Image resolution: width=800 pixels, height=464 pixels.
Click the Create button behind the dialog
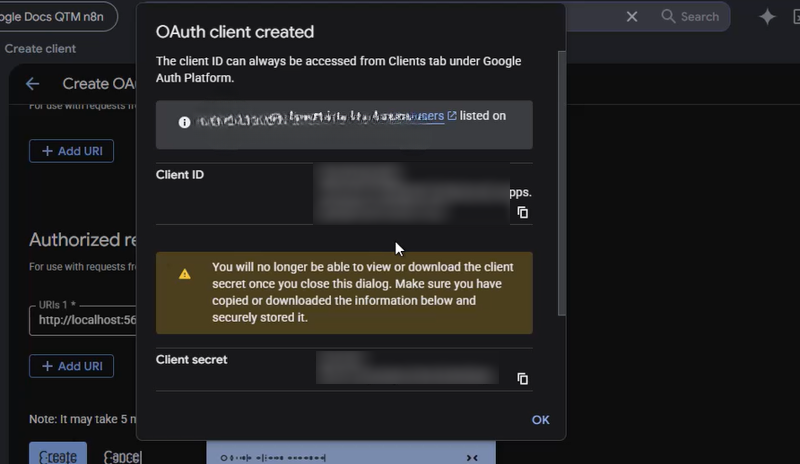tap(58, 454)
